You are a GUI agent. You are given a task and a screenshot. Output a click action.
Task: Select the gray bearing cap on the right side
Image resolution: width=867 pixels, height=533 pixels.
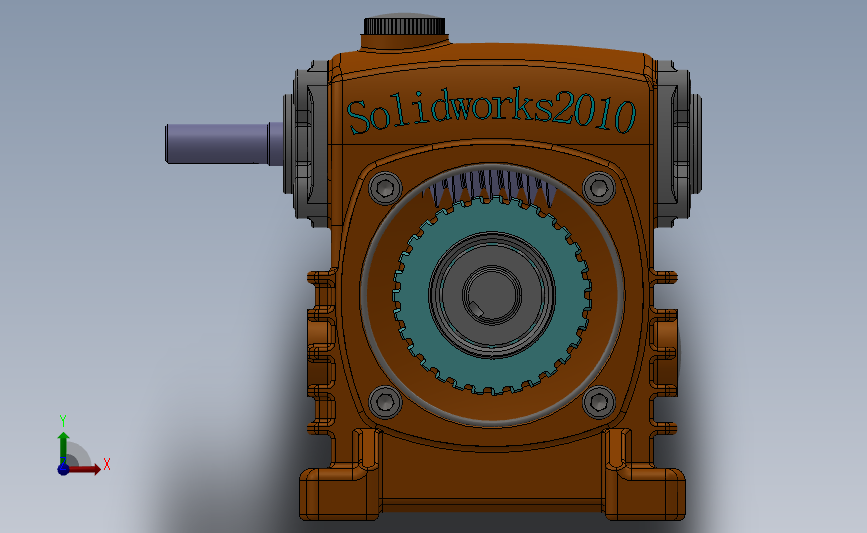[677, 144]
